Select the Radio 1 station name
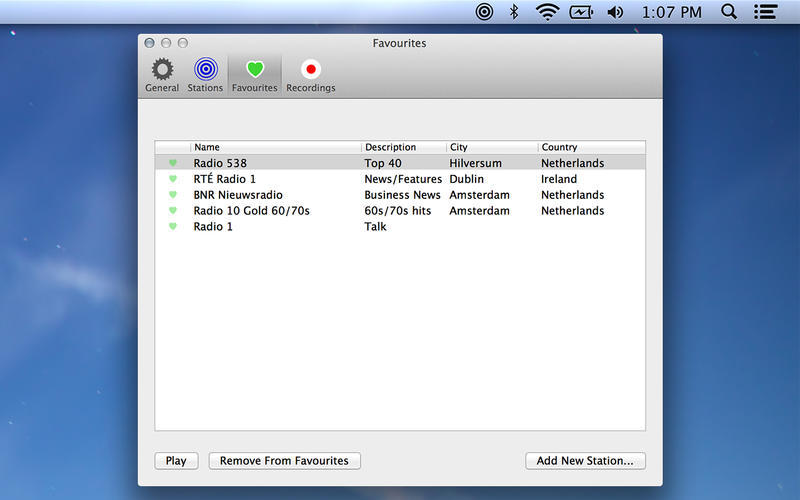This screenshot has height=500, width=800. point(213,226)
